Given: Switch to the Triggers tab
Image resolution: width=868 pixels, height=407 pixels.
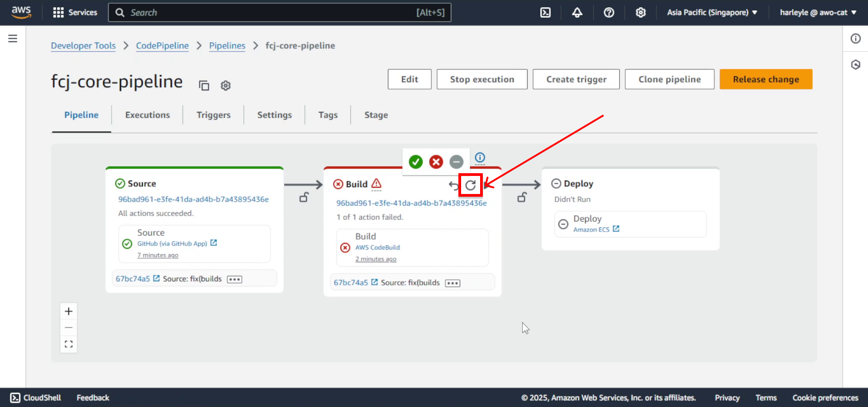Looking at the screenshot, I should click(213, 115).
